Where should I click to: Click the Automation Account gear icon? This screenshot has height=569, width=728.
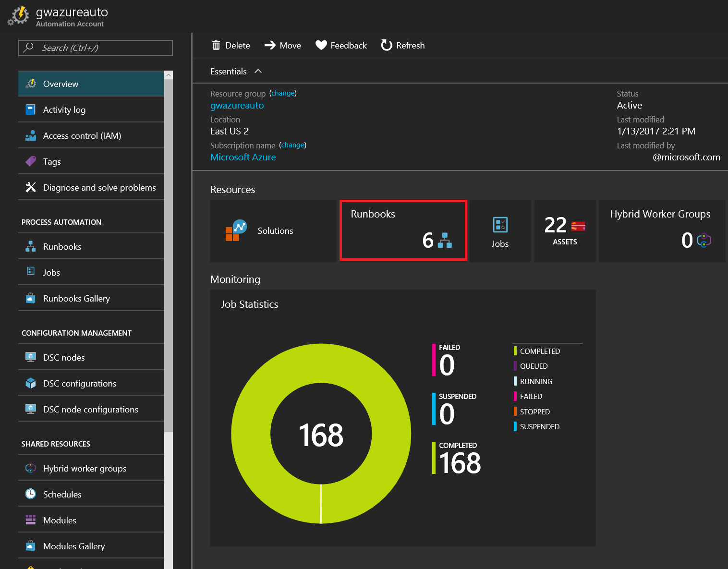point(19,16)
